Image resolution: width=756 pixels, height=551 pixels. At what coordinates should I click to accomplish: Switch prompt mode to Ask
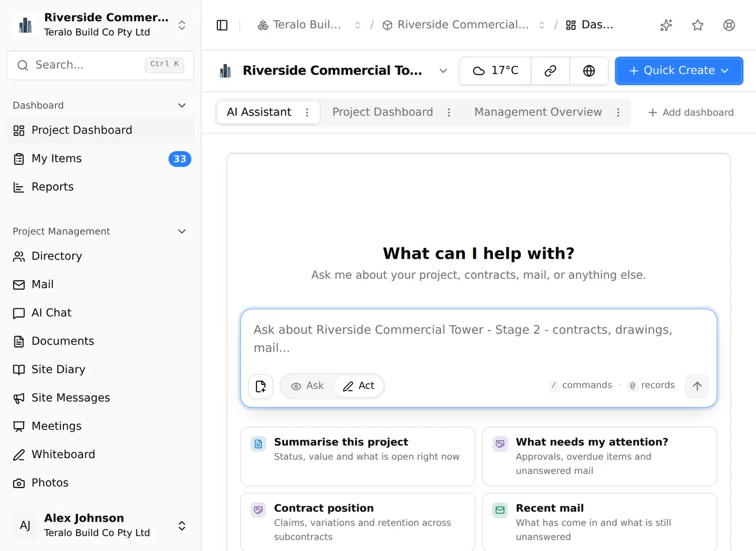tap(308, 386)
